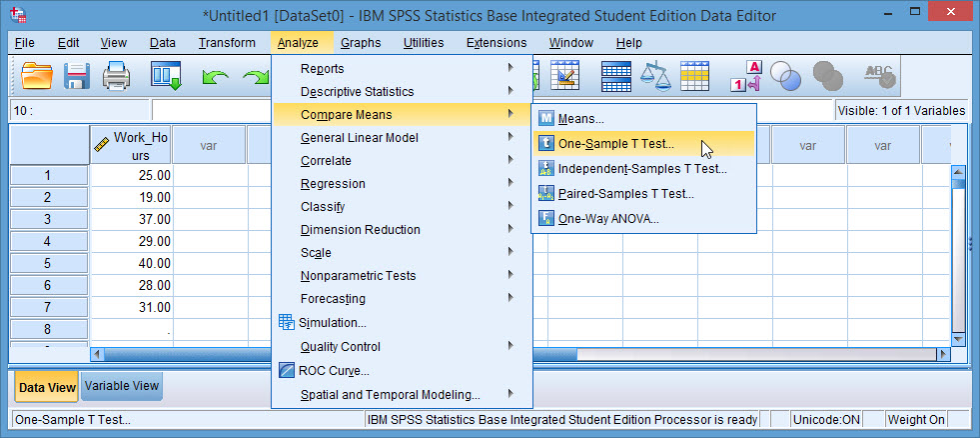This screenshot has height=438, width=980.
Task: Select Means... in Compare Means submenu
Action: (x=643, y=118)
